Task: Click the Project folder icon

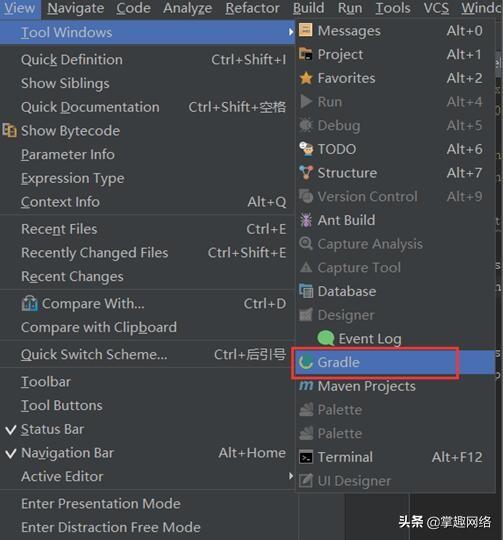Action: (305, 54)
